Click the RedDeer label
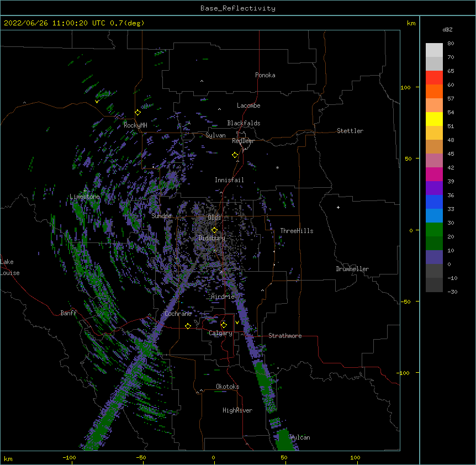The image size is (476, 465). tap(243, 141)
